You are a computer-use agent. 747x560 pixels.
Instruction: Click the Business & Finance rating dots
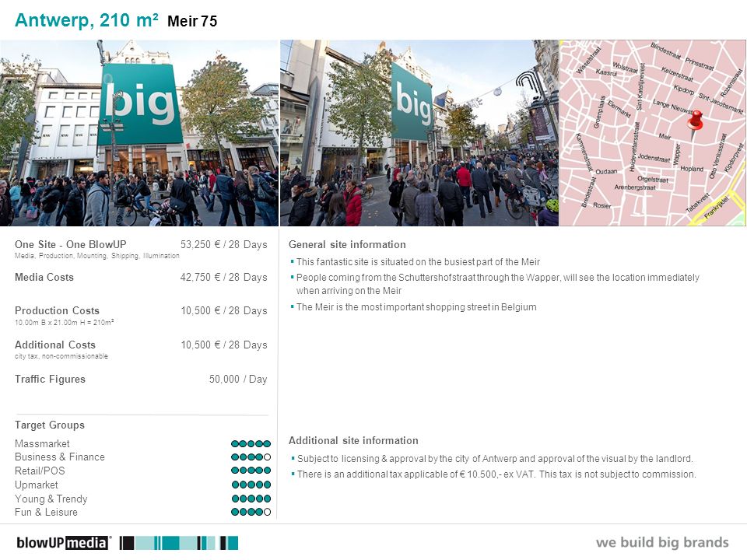click(x=251, y=457)
